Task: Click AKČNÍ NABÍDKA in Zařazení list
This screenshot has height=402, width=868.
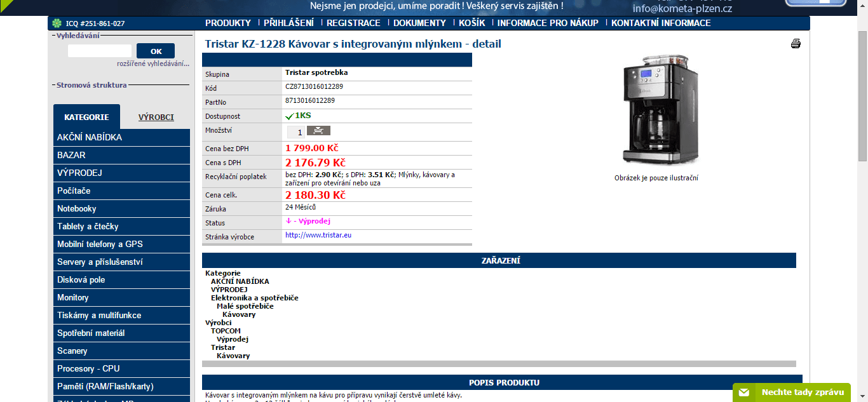Action: pos(240,281)
